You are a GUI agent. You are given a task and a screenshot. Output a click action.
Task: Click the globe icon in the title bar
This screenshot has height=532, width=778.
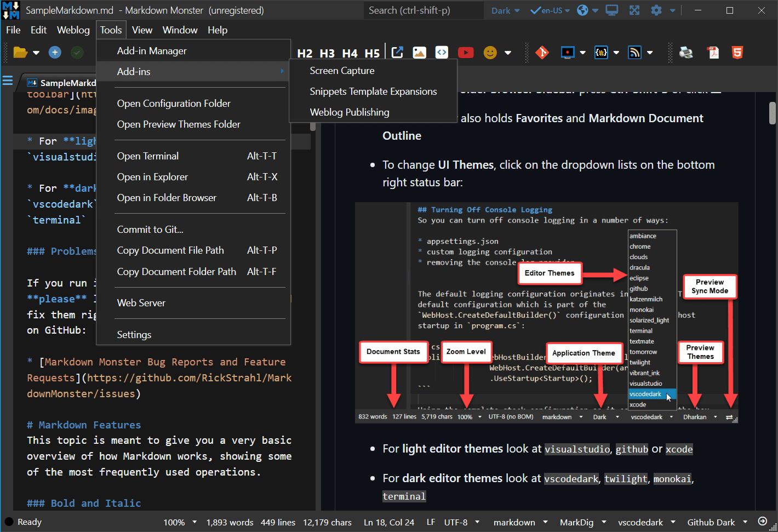point(583,10)
